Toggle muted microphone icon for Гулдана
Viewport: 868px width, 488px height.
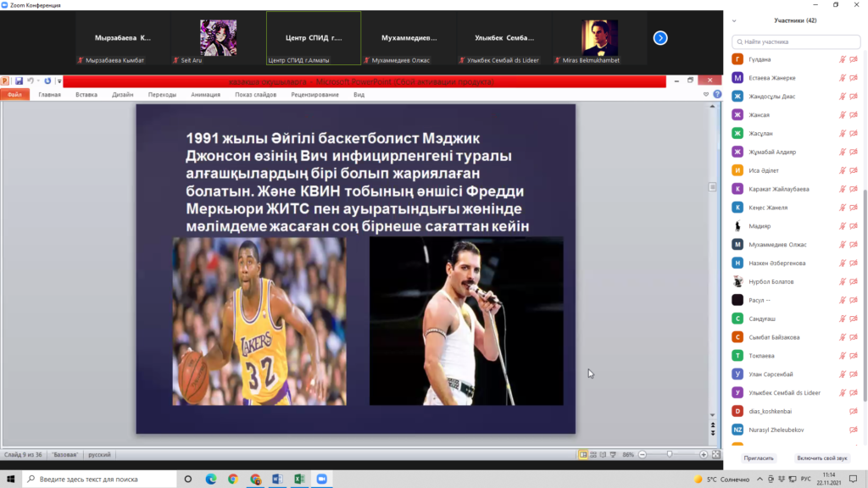(x=843, y=59)
